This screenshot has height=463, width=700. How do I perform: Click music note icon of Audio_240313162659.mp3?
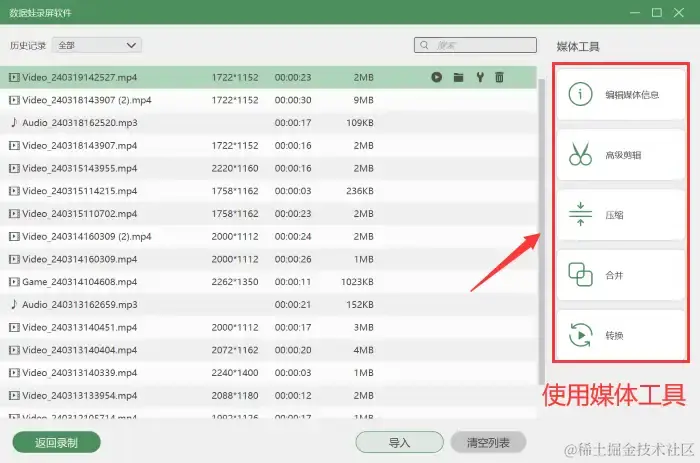point(14,304)
